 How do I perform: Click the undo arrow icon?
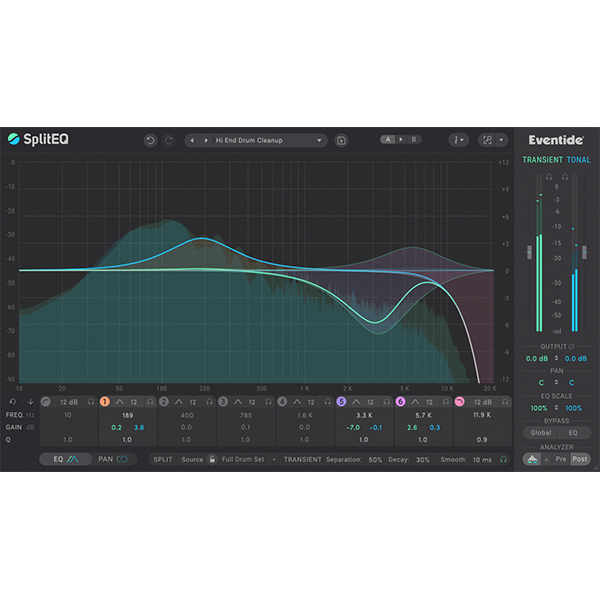click(150, 141)
